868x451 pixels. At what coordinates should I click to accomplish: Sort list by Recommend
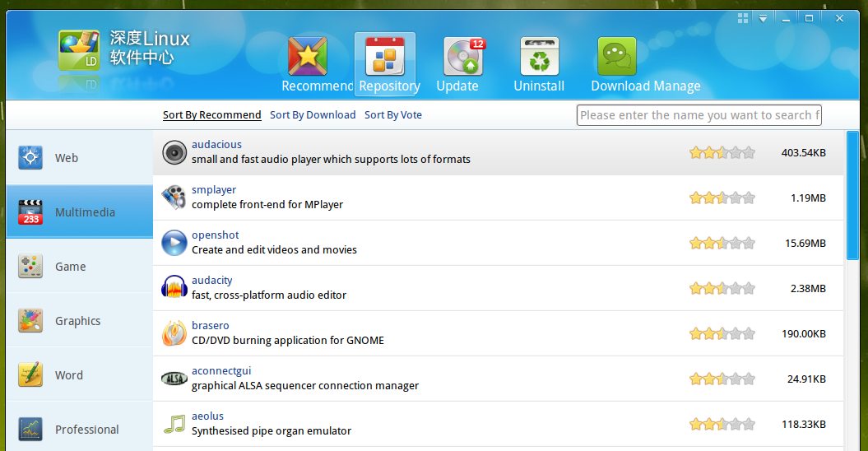click(x=212, y=114)
